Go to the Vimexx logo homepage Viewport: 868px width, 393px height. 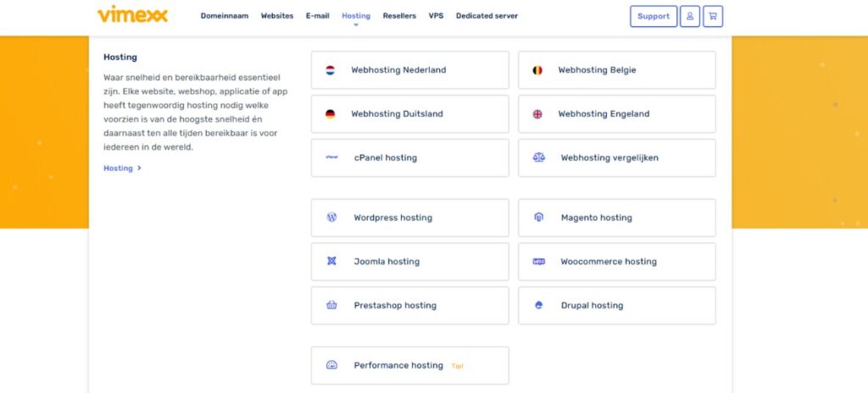pos(132,15)
